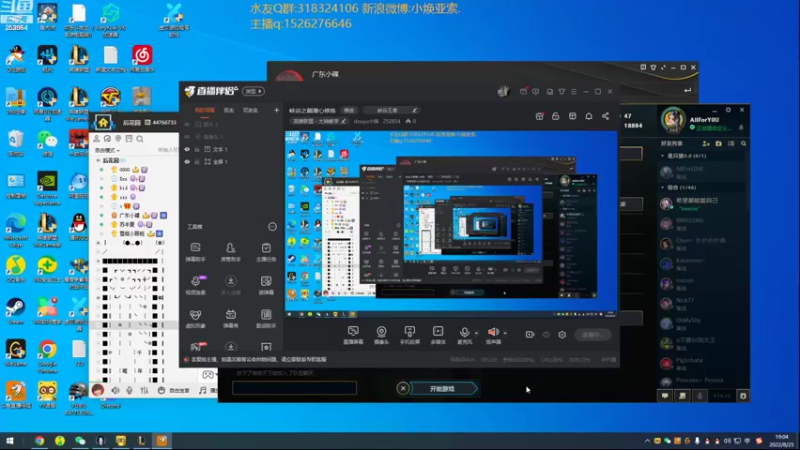The height and width of the screenshot is (450, 800).
Task: Click 开始游戏 start game button
Action: point(442,389)
